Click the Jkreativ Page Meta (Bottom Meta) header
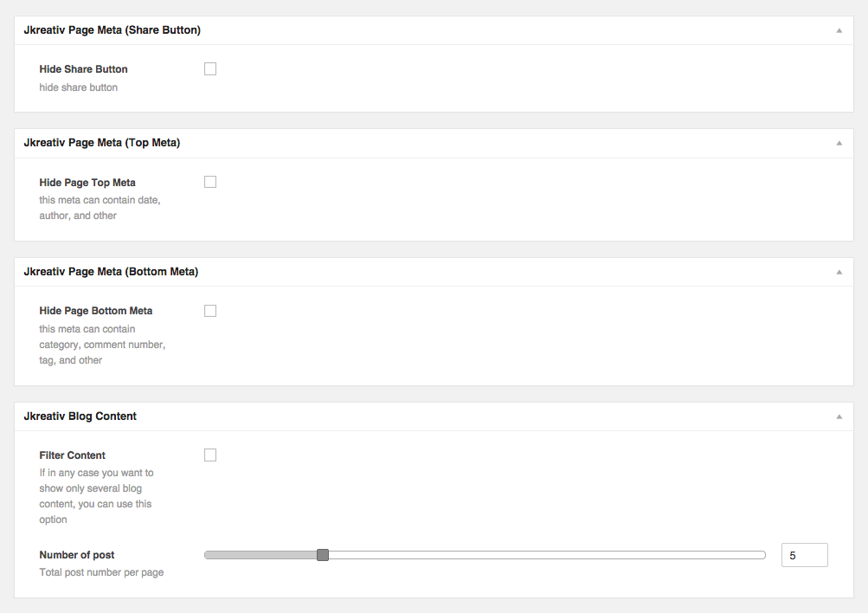868x613 pixels. point(112,271)
